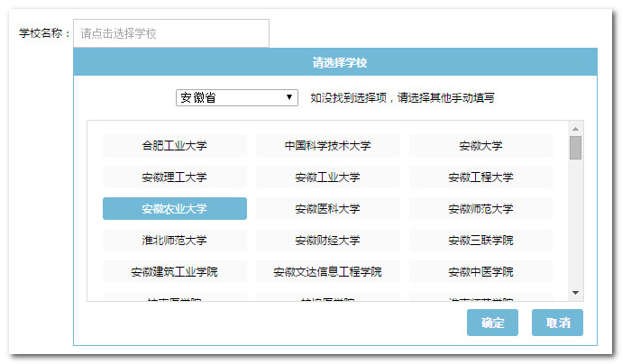Screen dimensions: 622x364
Task: Select 安徽文达信息工程学院
Action: pyautogui.click(x=327, y=271)
